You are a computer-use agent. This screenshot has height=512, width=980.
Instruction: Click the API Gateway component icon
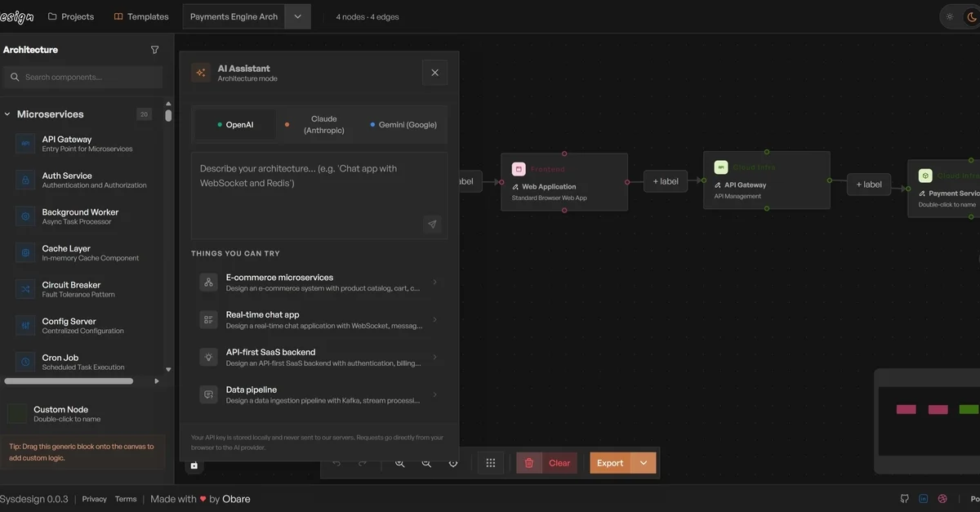coord(25,144)
